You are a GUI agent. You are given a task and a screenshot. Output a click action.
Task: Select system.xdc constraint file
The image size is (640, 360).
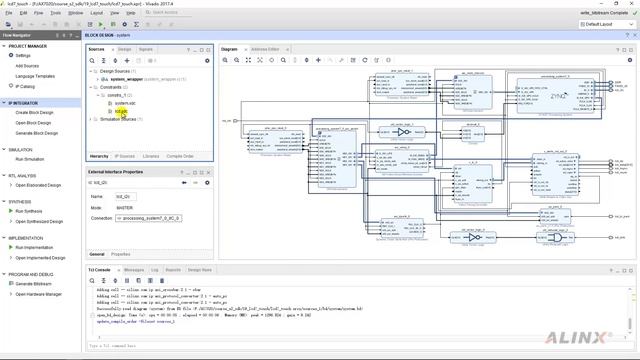pyautogui.click(x=125, y=103)
